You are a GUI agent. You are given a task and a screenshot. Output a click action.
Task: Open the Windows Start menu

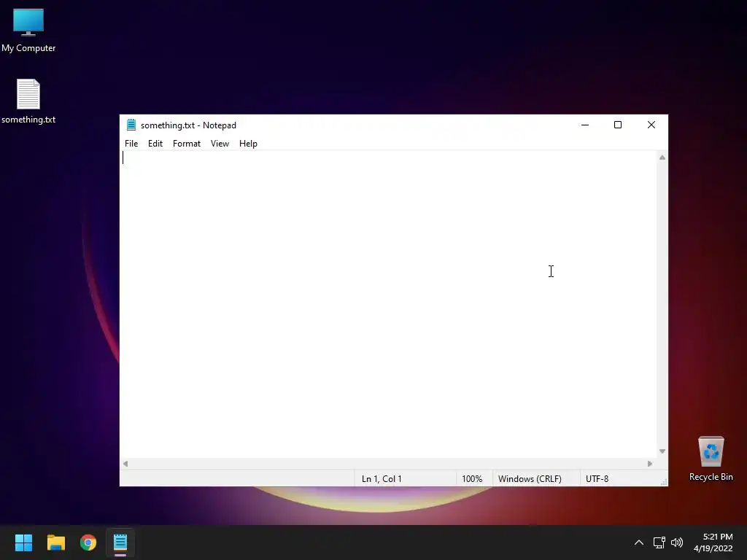point(24,542)
